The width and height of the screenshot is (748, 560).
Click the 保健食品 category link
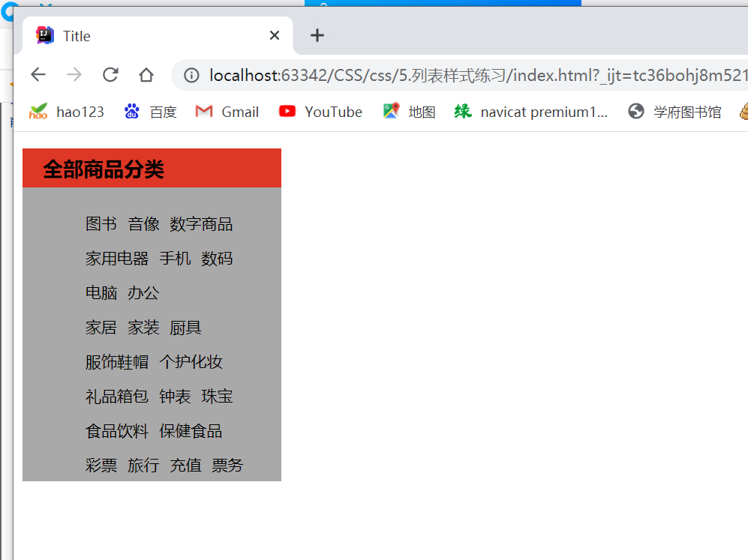click(x=191, y=431)
